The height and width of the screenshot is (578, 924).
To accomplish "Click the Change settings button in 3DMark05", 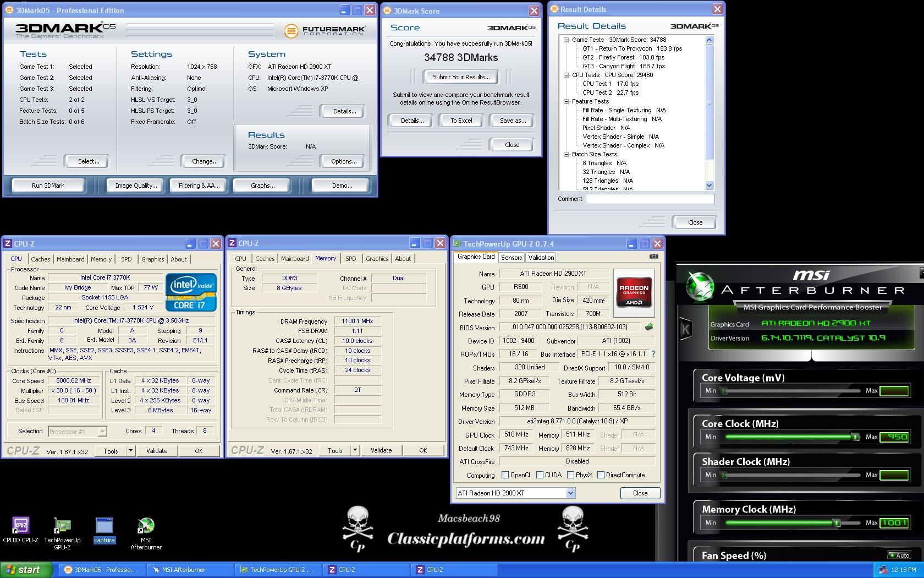I will tap(205, 161).
